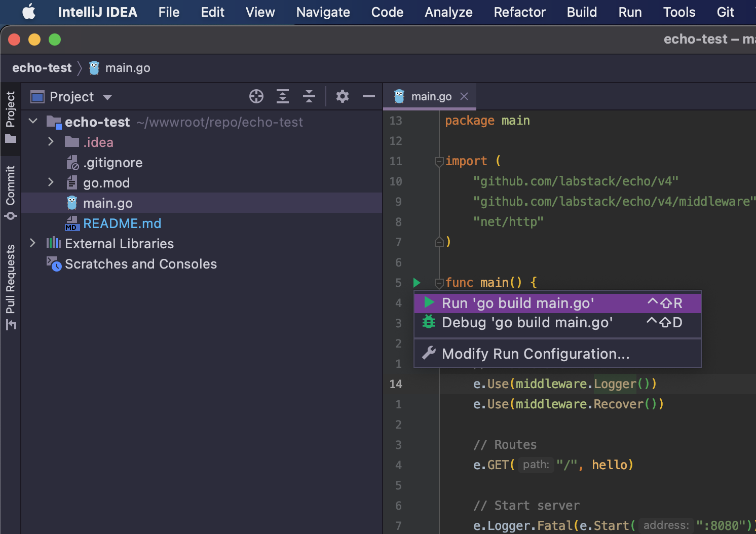The image size is (756, 534).
Task: Click the green run gutter icon beside func main
Action: [x=417, y=282]
